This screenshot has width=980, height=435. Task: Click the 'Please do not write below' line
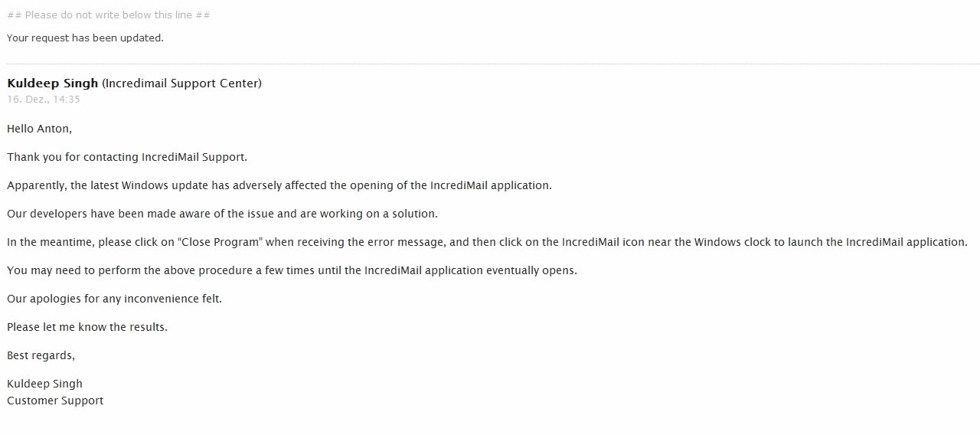click(109, 15)
